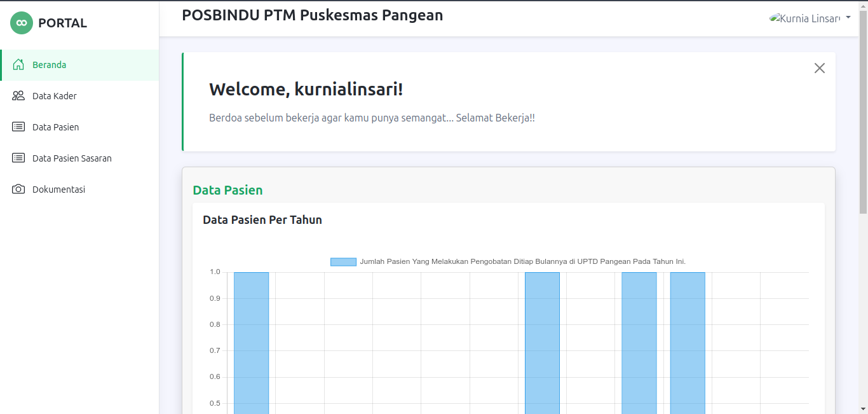The width and height of the screenshot is (868, 414).
Task: Click the Beranda home icon
Action: [18, 65]
